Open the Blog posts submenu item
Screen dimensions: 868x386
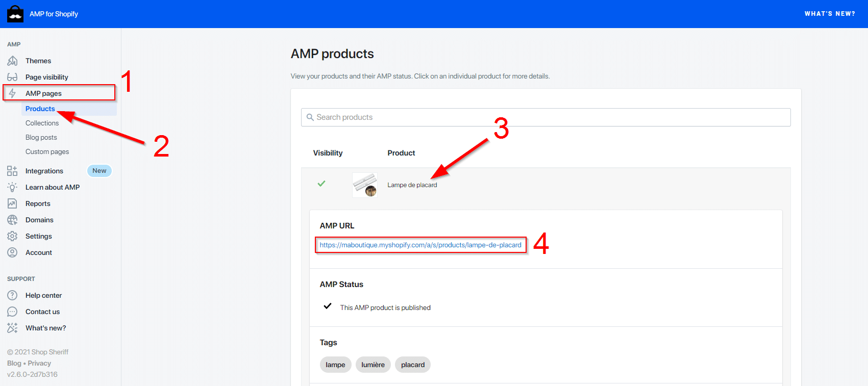point(41,137)
